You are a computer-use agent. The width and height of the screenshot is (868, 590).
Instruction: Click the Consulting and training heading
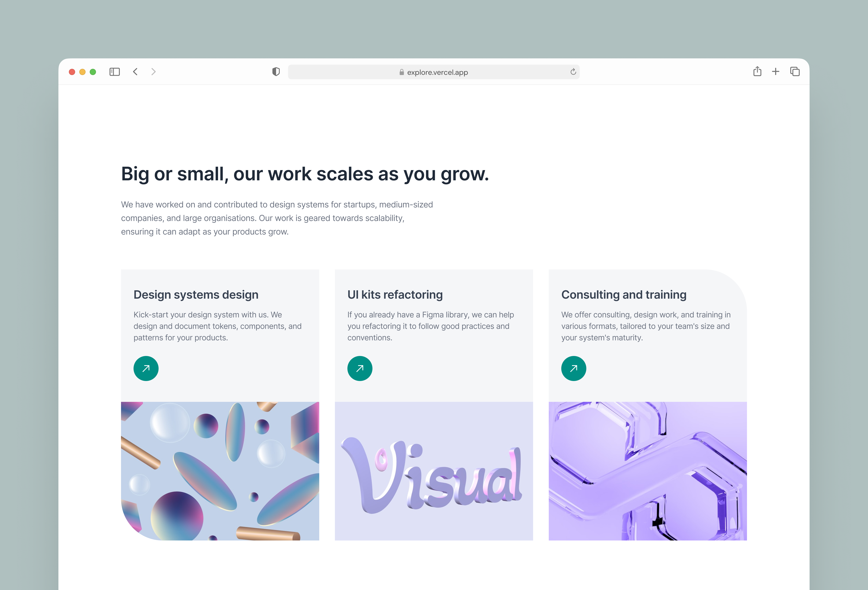coord(623,294)
